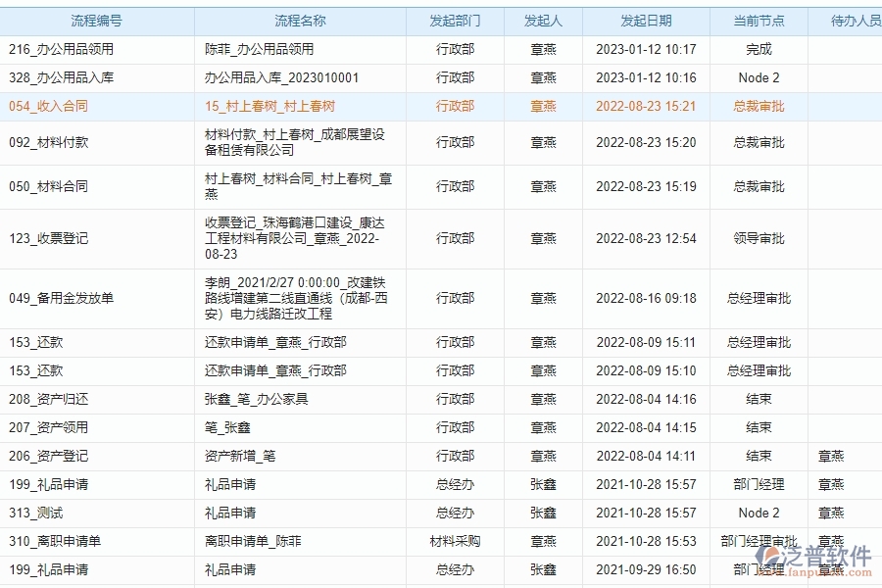
Task: Open flow 328_办公用品入库
Action: pyautogui.click(x=62, y=76)
